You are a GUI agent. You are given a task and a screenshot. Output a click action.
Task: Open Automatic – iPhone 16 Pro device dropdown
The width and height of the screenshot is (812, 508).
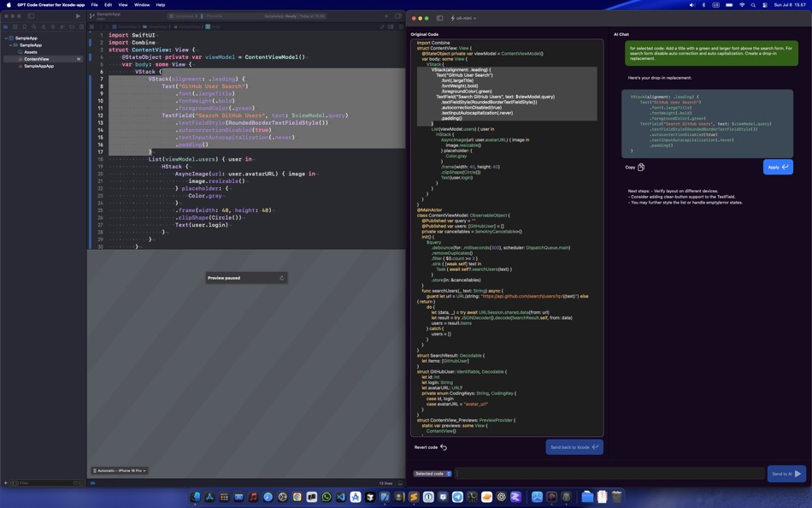[120, 470]
